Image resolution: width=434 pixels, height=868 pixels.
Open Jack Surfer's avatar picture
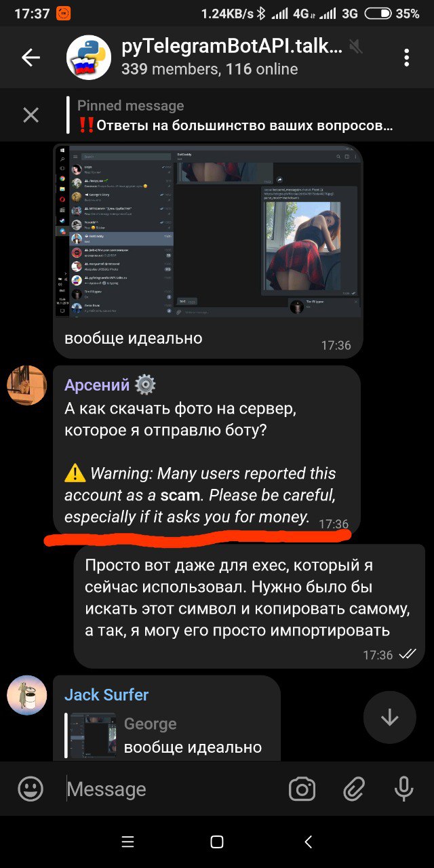pos(26,695)
